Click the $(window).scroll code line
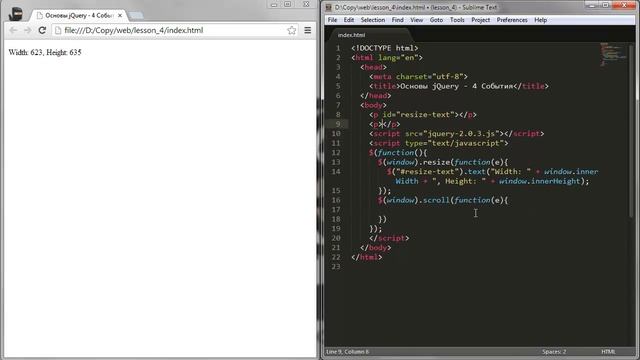This screenshot has height=360, width=640. coord(443,200)
